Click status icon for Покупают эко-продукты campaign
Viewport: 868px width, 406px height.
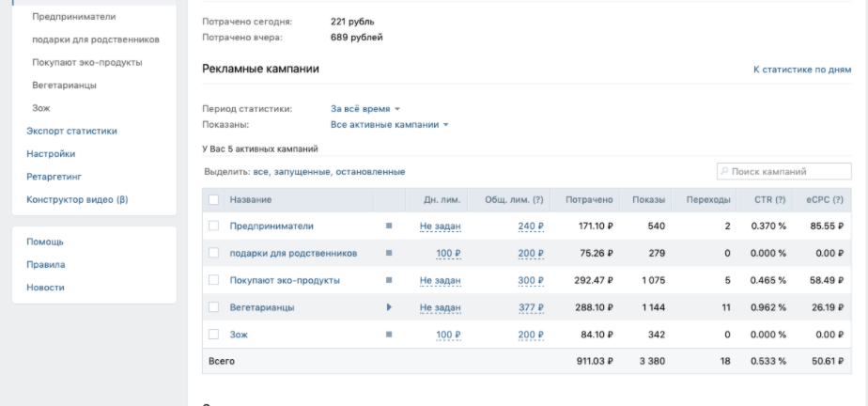(389, 280)
